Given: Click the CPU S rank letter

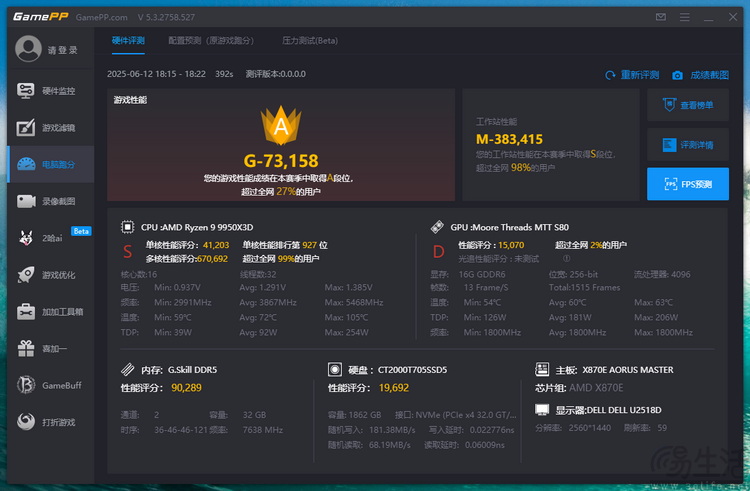Looking at the screenshot, I should (x=127, y=251).
